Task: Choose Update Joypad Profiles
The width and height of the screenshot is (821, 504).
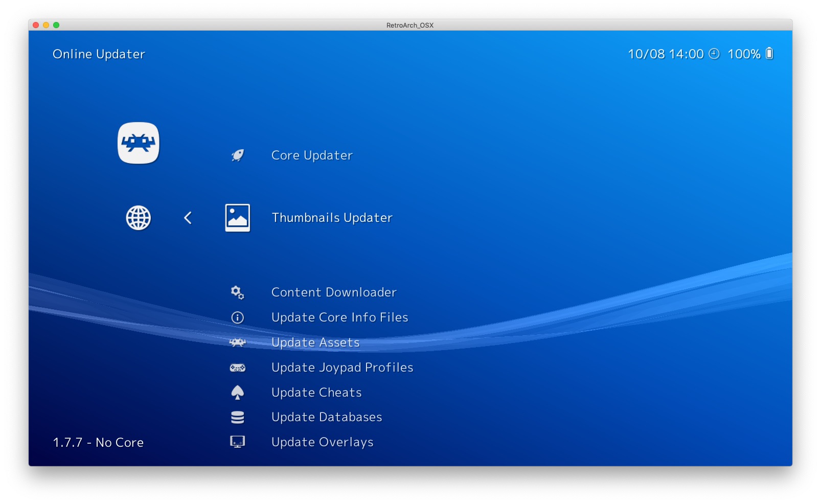Action: [342, 367]
